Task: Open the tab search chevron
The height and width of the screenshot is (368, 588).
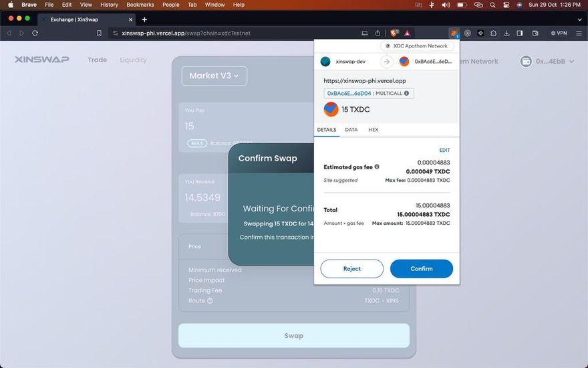Action: click(580, 19)
